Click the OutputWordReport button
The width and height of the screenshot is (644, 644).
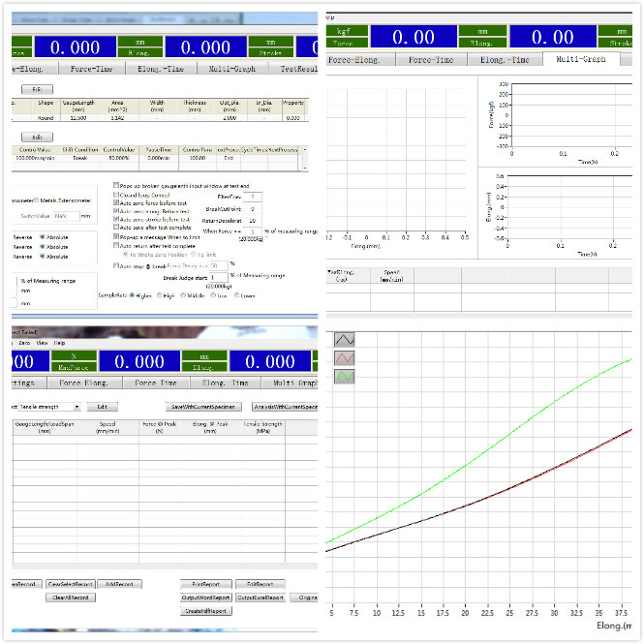point(205,598)
